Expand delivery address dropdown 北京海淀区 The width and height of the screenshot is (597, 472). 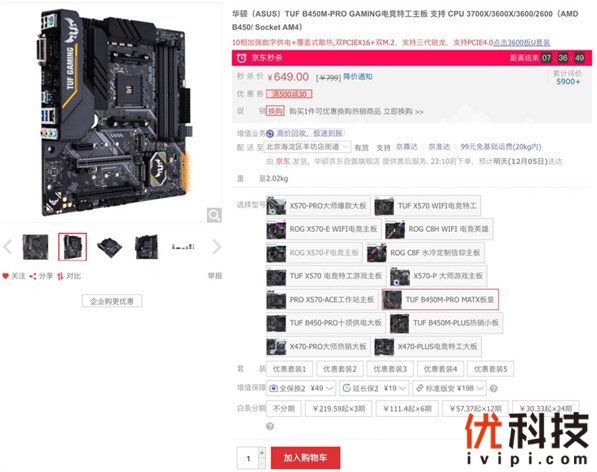point(308,147)
